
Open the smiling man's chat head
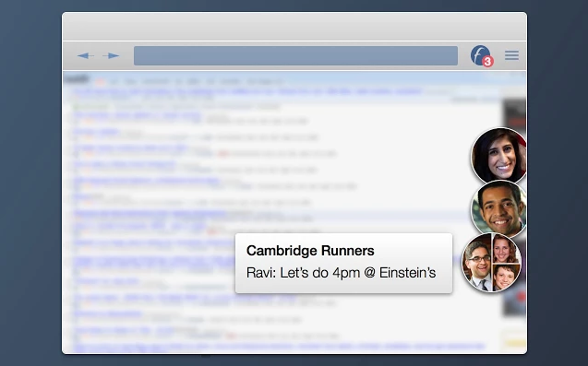click(x=498, y=208)
